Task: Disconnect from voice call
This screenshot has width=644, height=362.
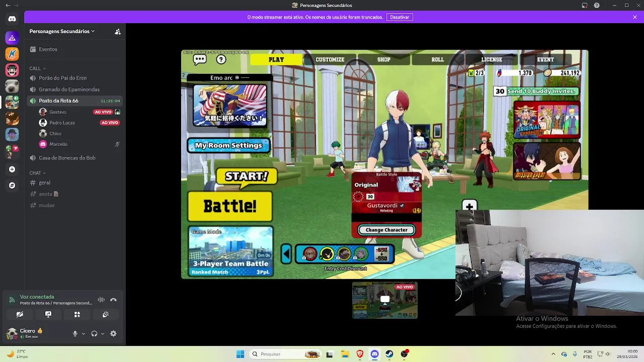Action: (x=113, y=300)
